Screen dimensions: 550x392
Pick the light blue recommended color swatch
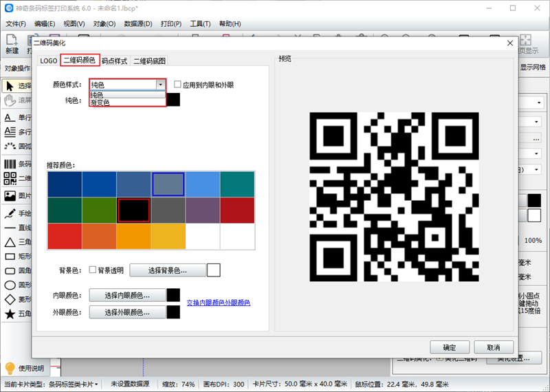click(203, 184)
